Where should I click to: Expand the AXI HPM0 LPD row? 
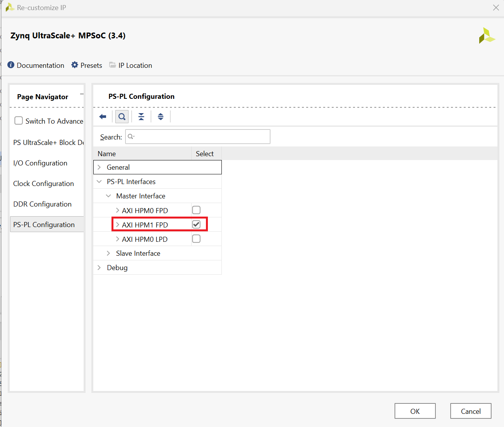coord(117,239)
